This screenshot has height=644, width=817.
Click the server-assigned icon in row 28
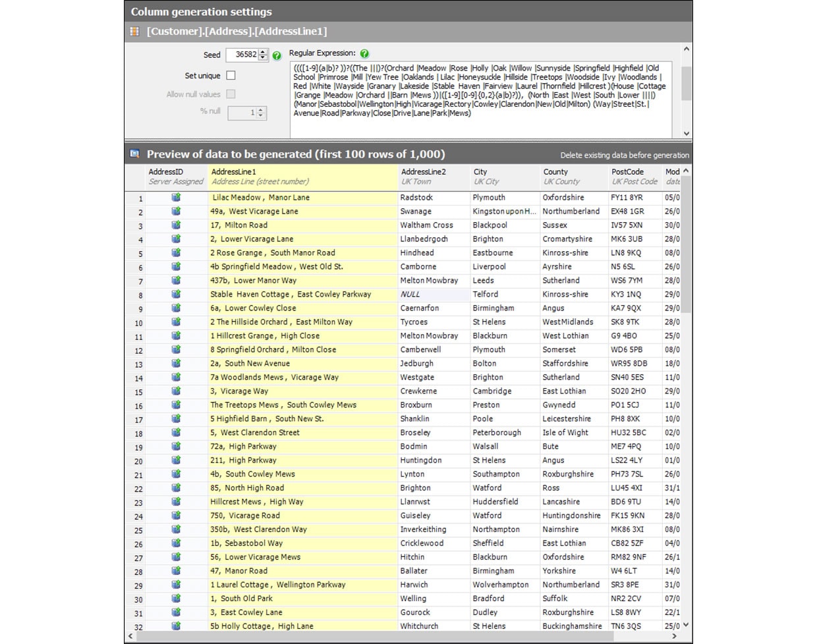pyautogui.click(x=176, y=571)
